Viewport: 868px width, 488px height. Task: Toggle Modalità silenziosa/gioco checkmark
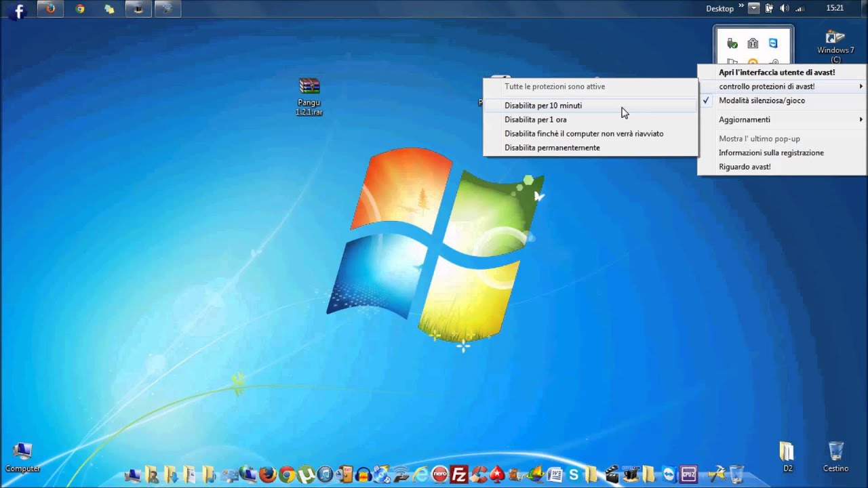(x=783, y=100)
